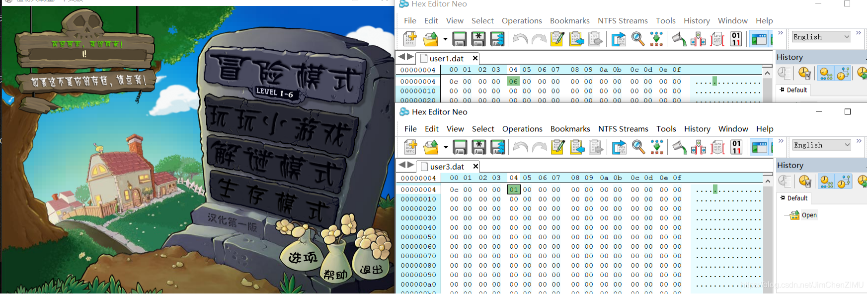Click tab scroll-left arrow beside user1.dat tab

click(x=402, y=57)
